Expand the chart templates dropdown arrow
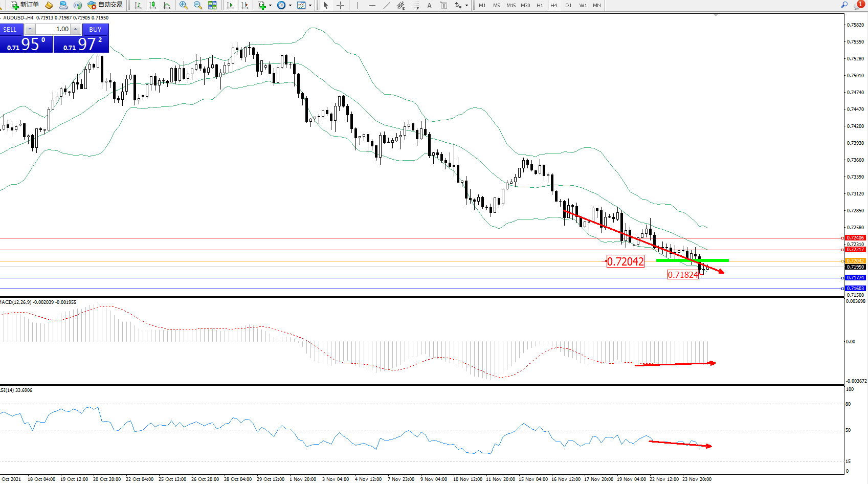This screenshot has height=484, width=868. point(310,6)
